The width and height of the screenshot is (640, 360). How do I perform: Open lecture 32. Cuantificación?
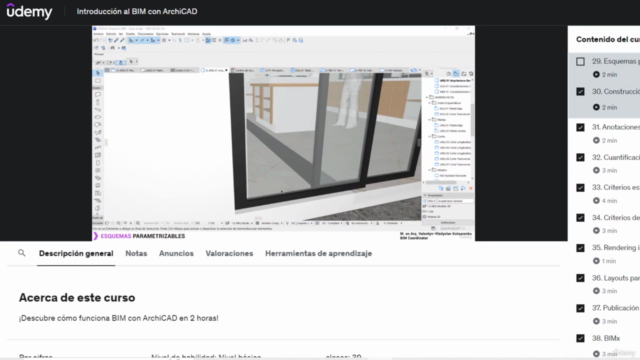(616, 157)
